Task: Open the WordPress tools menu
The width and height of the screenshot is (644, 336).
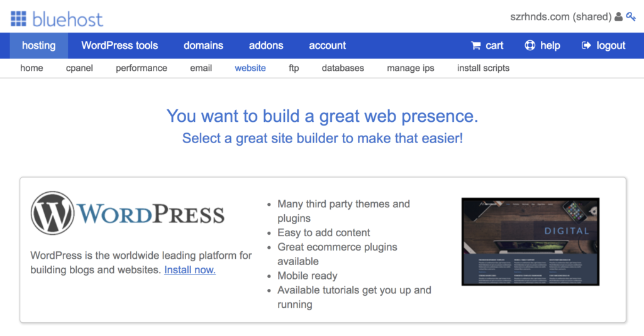Action: pos(119,46)
